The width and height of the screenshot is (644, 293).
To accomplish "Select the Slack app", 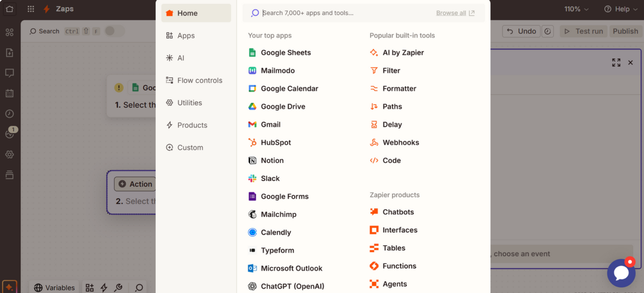I will [x=264, y=178].
